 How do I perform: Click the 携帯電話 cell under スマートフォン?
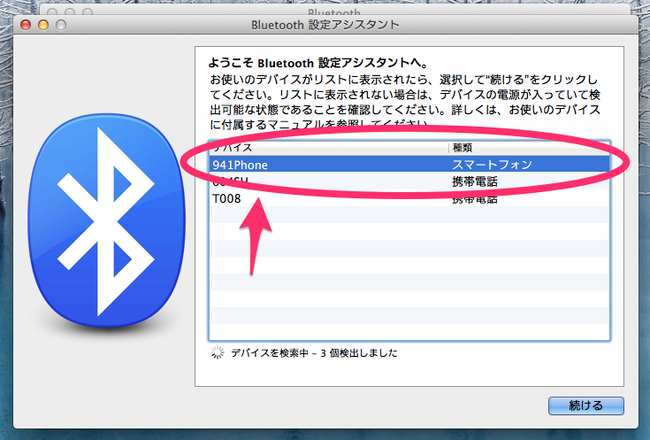pos(475,182)
